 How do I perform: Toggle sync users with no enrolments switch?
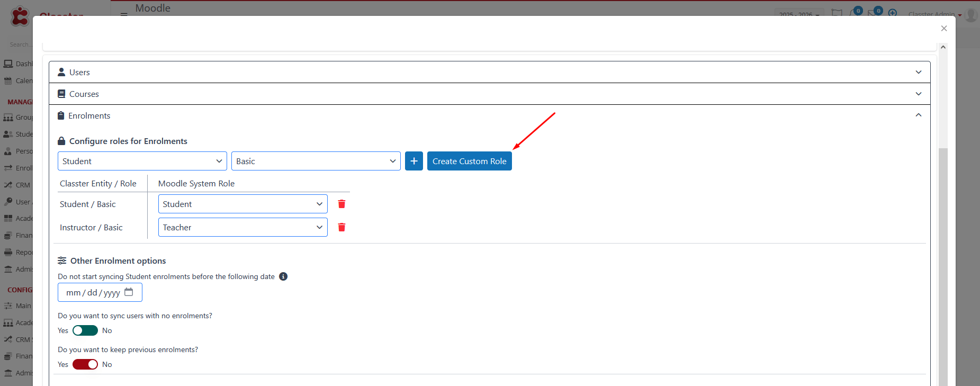tap(85, 330)
